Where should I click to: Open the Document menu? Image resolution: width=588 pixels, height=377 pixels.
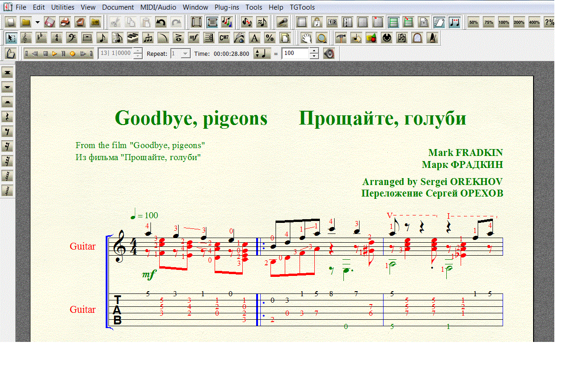coord(118,7)
